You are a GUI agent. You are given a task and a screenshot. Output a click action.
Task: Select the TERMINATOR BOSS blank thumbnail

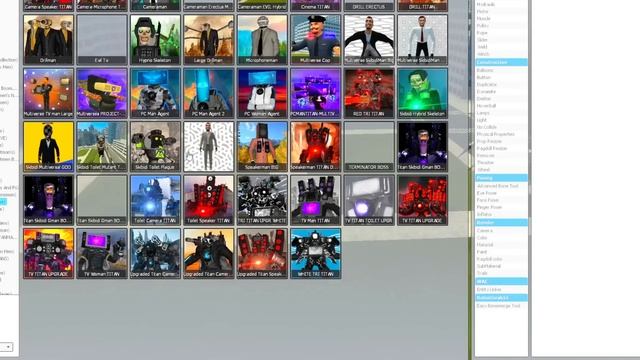(369, 147)
